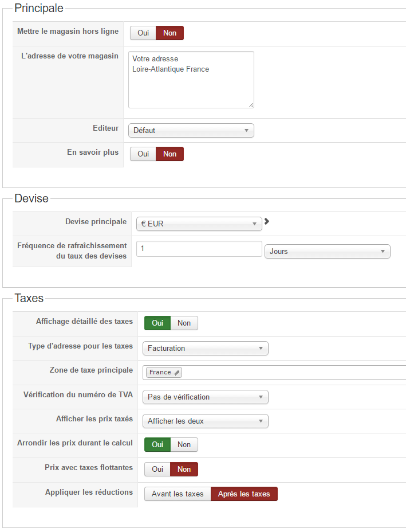Select Non for Affichage détaillé des taxes

tap(184, 323)
